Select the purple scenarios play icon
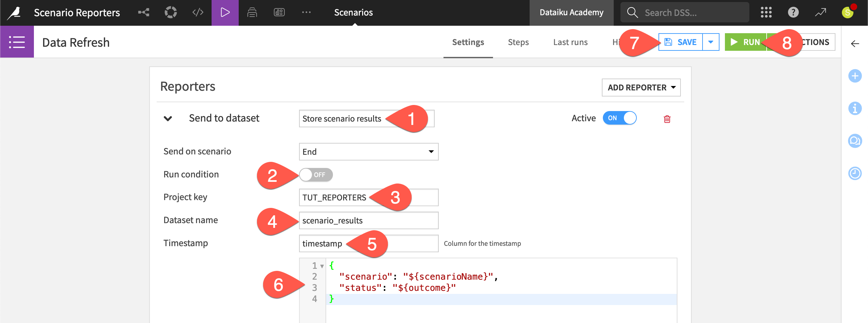Screen dimensions: 868x323 225,12
